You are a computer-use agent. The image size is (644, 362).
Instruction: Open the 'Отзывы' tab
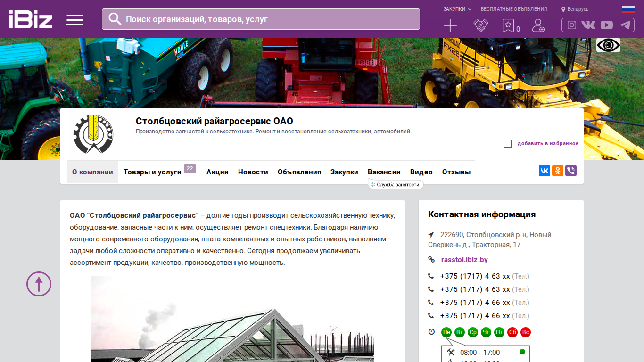tap(456, 172)
